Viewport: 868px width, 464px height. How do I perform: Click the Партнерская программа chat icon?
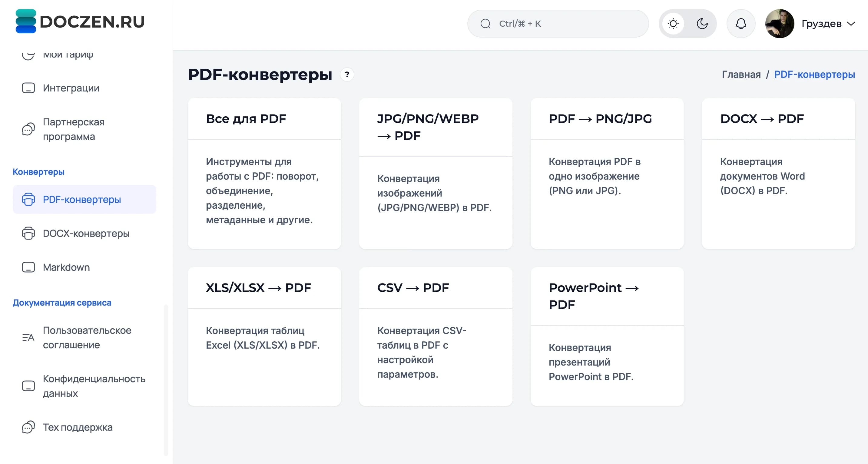pos(28,129)
